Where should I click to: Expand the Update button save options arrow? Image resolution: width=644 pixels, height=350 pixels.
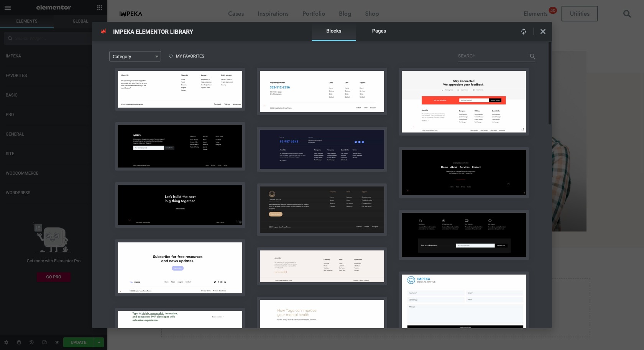point(99,342)
